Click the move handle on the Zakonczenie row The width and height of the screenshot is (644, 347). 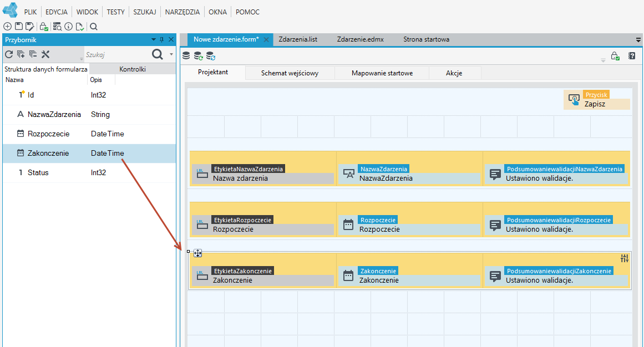[x=198, y=253]
